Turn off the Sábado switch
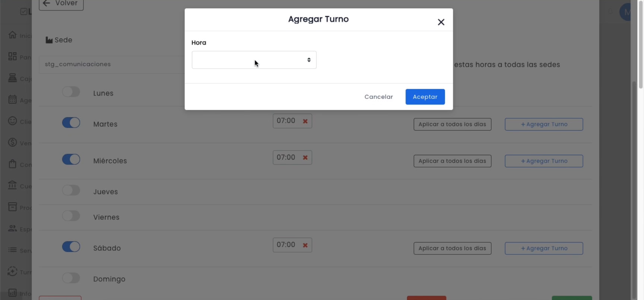This screenshot has width=644, height=300. [71, 247]
